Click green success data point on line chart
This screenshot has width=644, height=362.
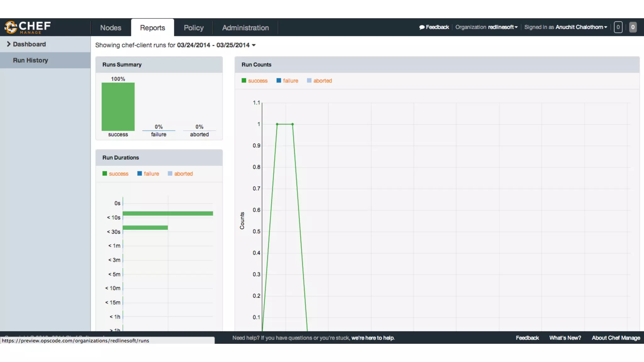(x=277, y=124)
